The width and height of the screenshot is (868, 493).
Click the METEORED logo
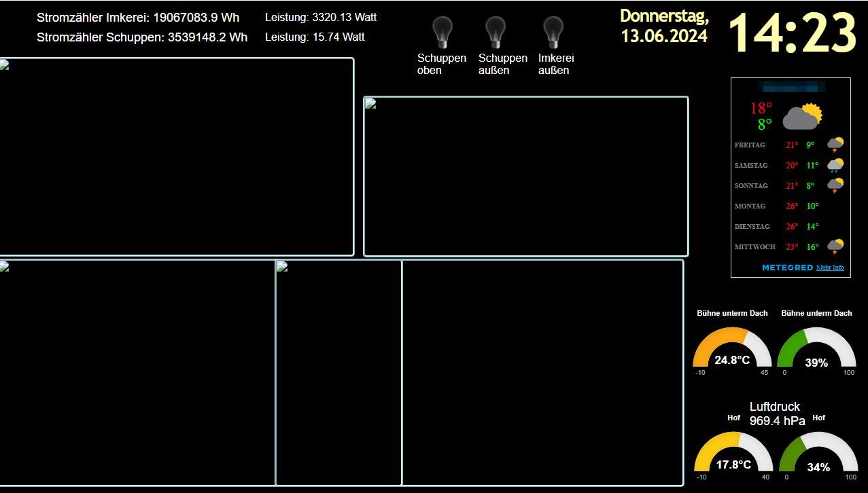pyautogui.click(x=787, y=268)
